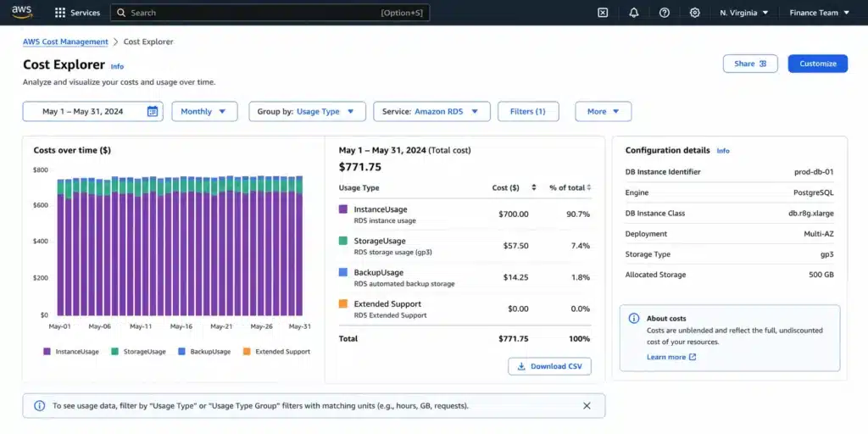Screen dimensions: 868x434
Task: Open the CloudShell icon in top bar
Action: [x=603, y=13]
